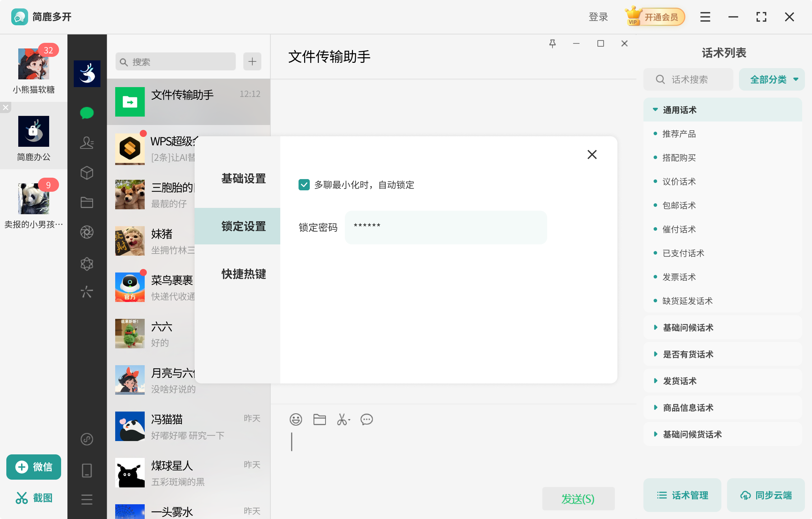Click the 发送(S) send button
This screenshot has width=812, height=519.
[578, 498]
